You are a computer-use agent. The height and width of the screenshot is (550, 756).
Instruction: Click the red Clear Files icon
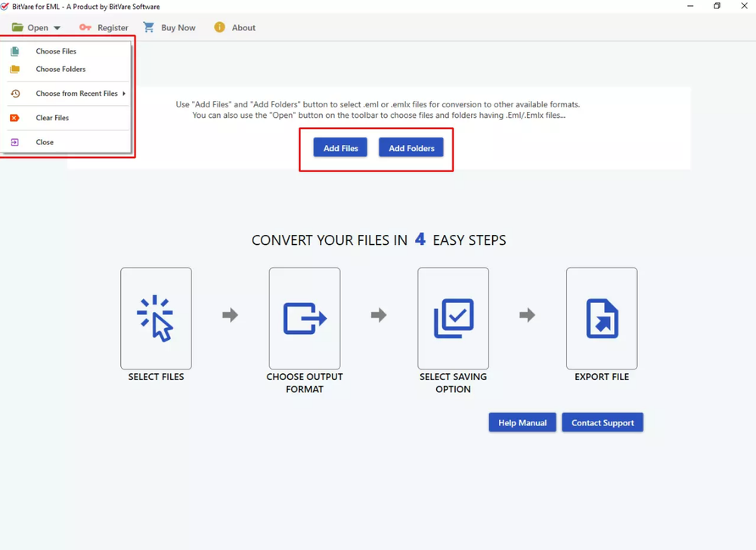(14, 118)
